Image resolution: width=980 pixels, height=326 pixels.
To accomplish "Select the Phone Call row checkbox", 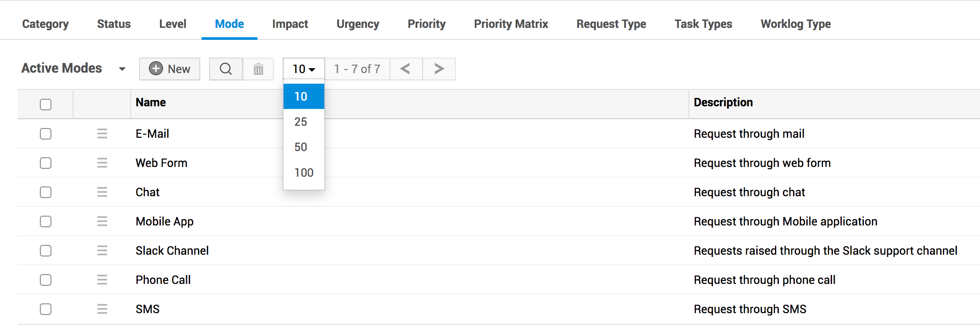I will tap(46, 280).
